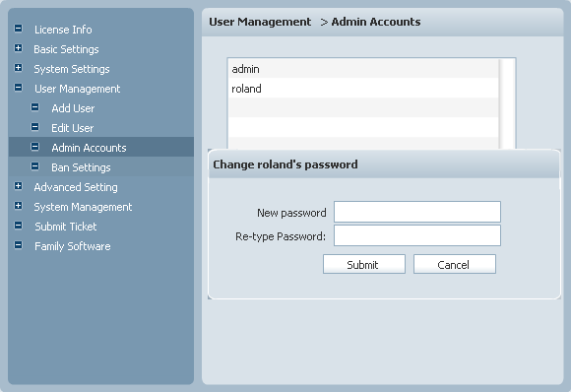Click the minus icon beside Ban Settings
Image resolution: width=571 pixels, height=392 pixels.
[35, 166]
